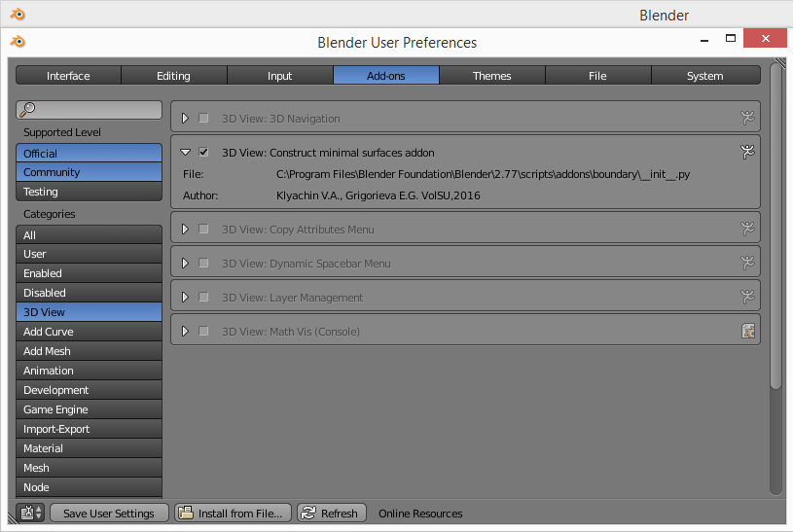This screenshot has width=793, height=532.
Task: Enable Math Vis (Console) addon checkbox
Action: point(203,332)
